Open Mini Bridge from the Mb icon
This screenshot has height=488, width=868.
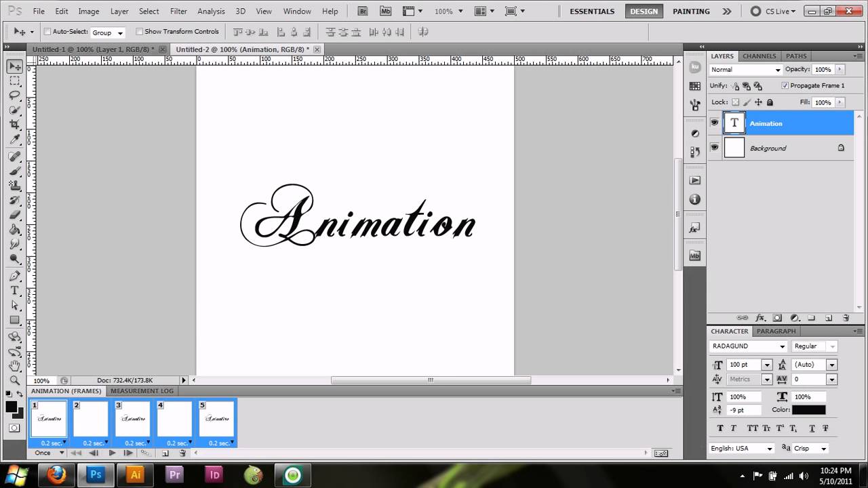click(x=386, y=12)
